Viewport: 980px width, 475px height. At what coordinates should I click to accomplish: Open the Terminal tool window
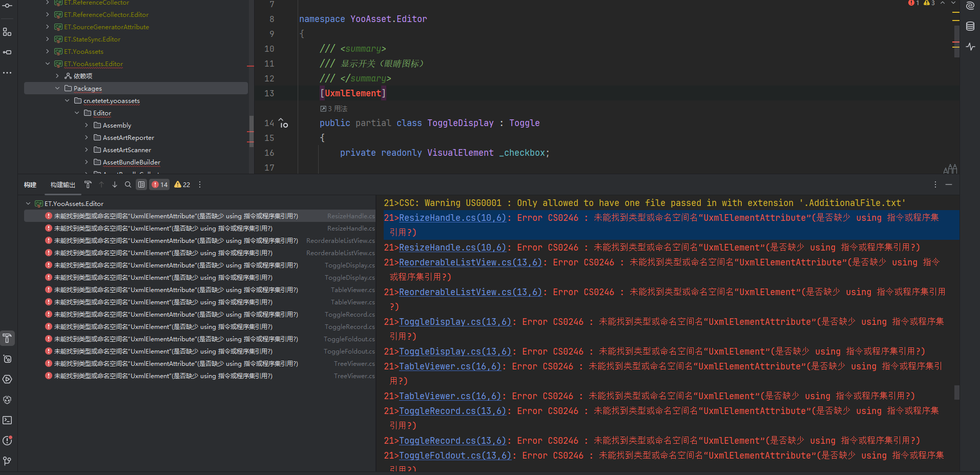(7, 420)
